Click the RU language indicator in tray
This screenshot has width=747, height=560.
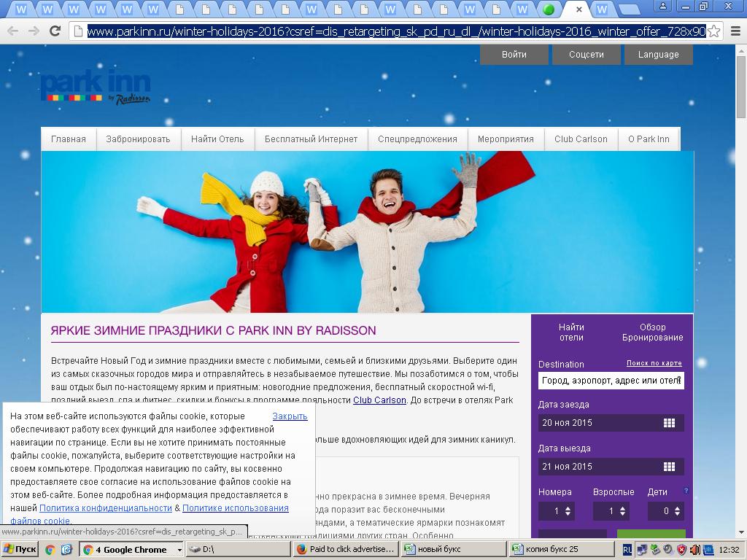click(x=627, y=550)
